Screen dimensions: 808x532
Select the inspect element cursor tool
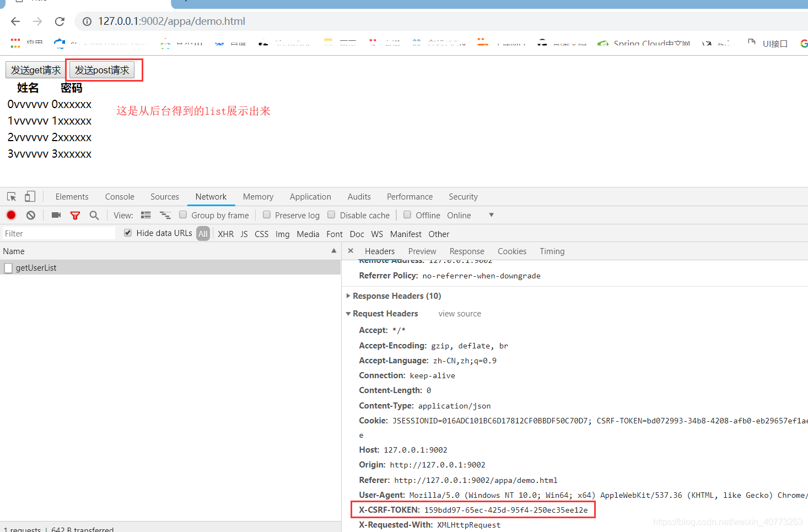tap(11, 196)
